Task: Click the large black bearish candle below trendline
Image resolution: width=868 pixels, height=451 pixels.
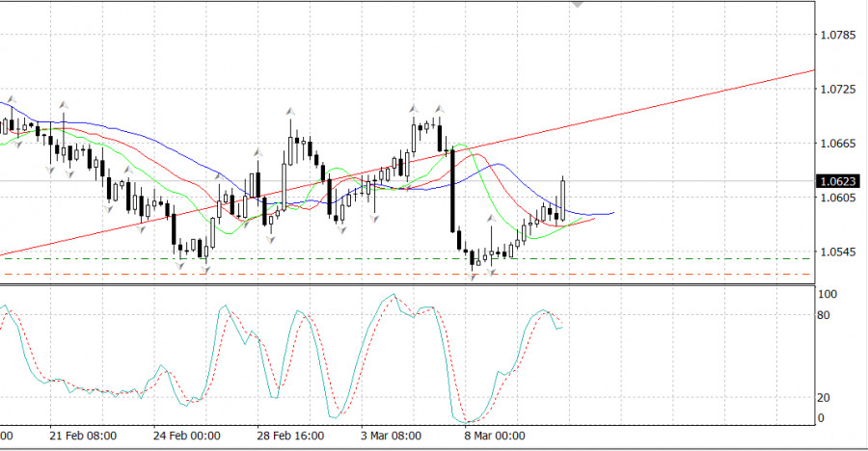Action: 451,191
